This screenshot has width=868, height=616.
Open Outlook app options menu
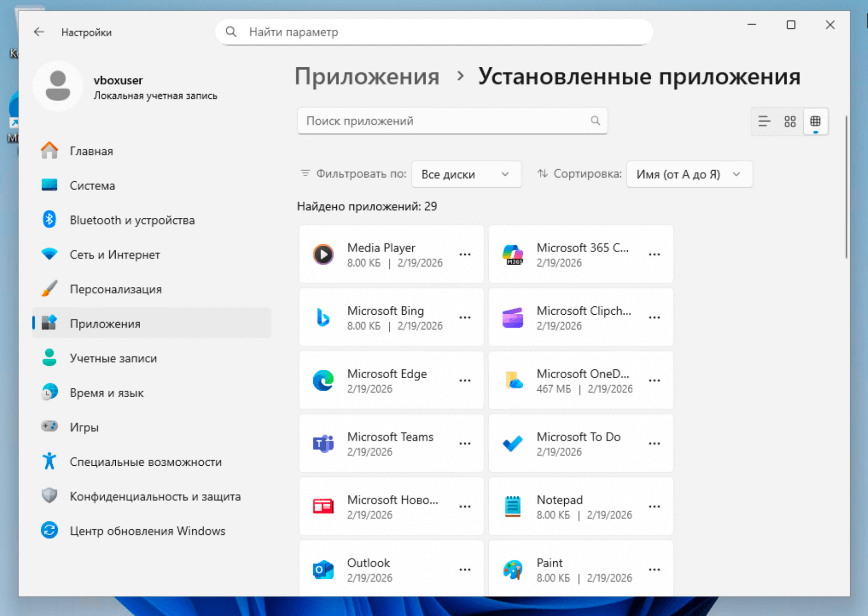(465, 570)
